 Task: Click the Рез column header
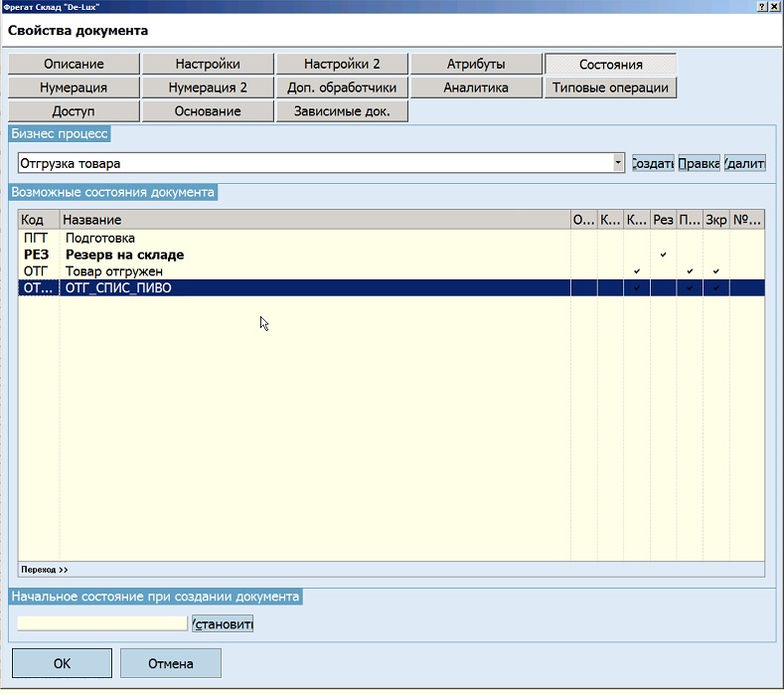point(663,220)
